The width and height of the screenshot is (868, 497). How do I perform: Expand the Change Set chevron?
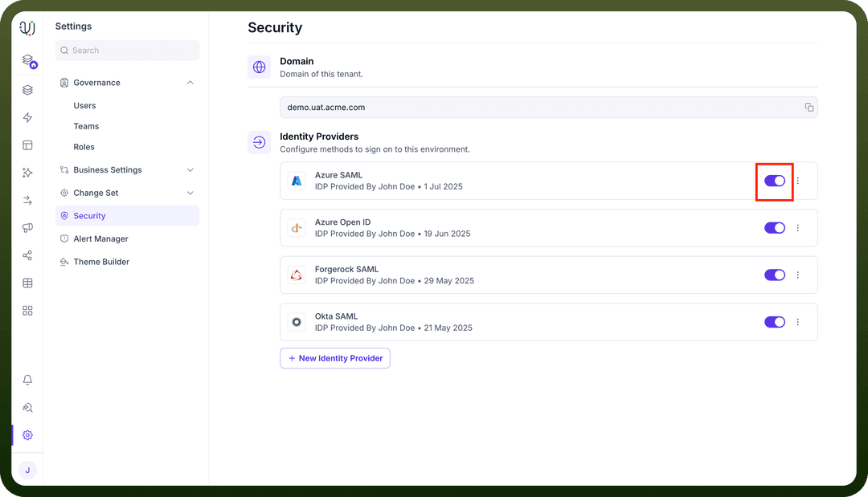pos(190,193)
